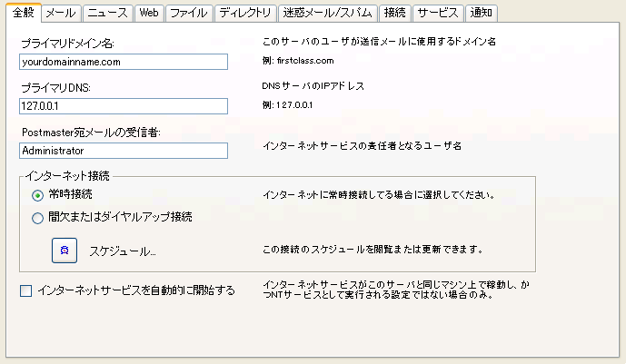Image resolution: width=626 pixels, height=364 pixels.
Task: Open the 迷惑メール/スパム tab
Action: pos(327,13)
